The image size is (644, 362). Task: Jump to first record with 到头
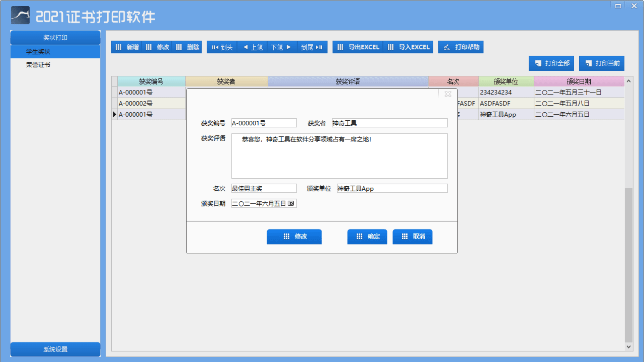222,47
